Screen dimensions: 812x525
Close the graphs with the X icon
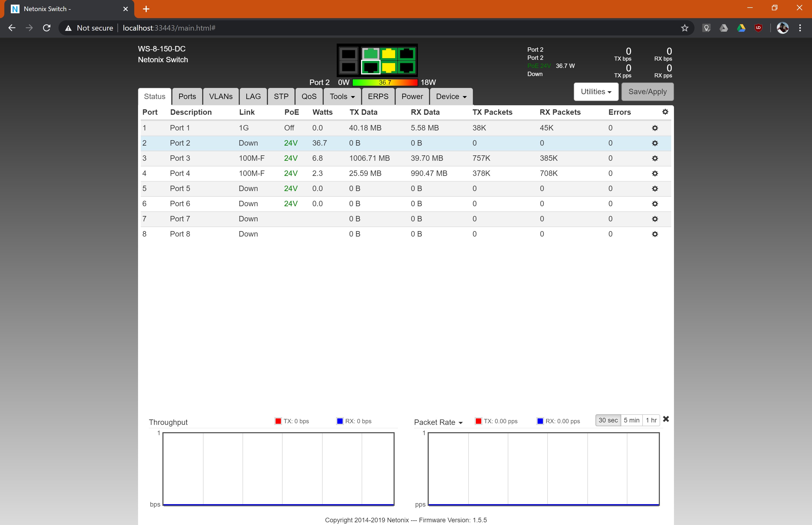click(666, 419)
